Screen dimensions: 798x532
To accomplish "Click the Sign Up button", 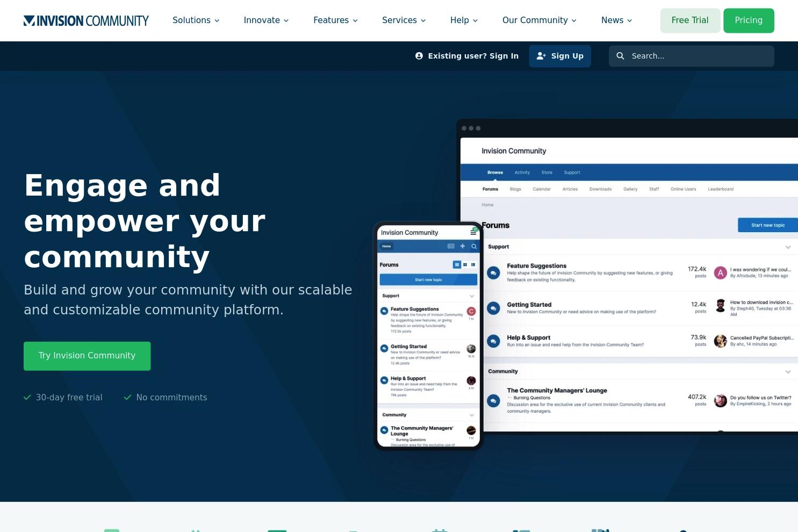I will click(x=560, y=56).
